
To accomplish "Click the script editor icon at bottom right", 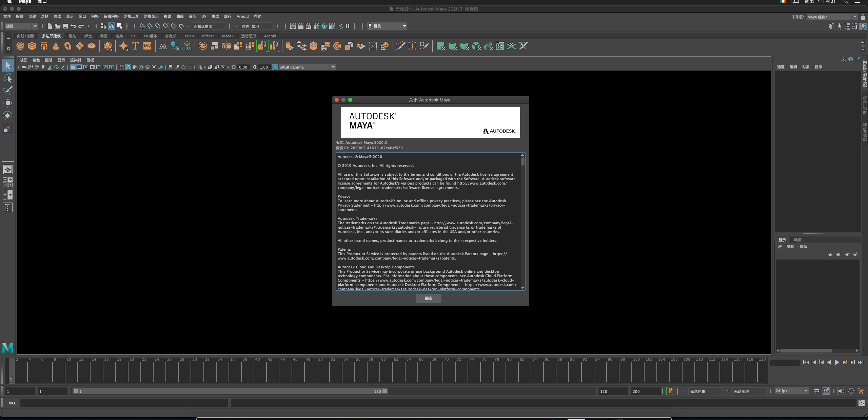I will [x=861, y=403].
